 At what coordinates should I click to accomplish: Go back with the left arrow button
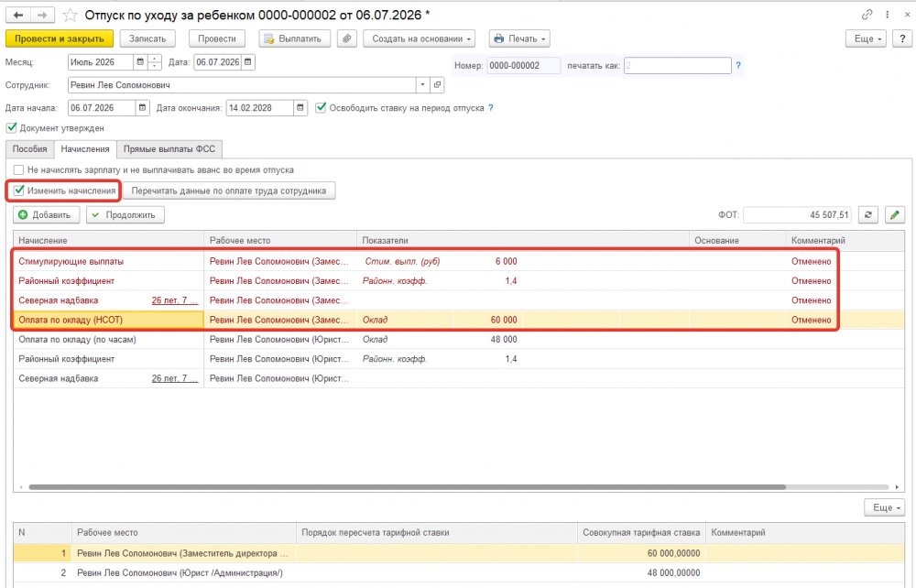(x=18, y=16)
